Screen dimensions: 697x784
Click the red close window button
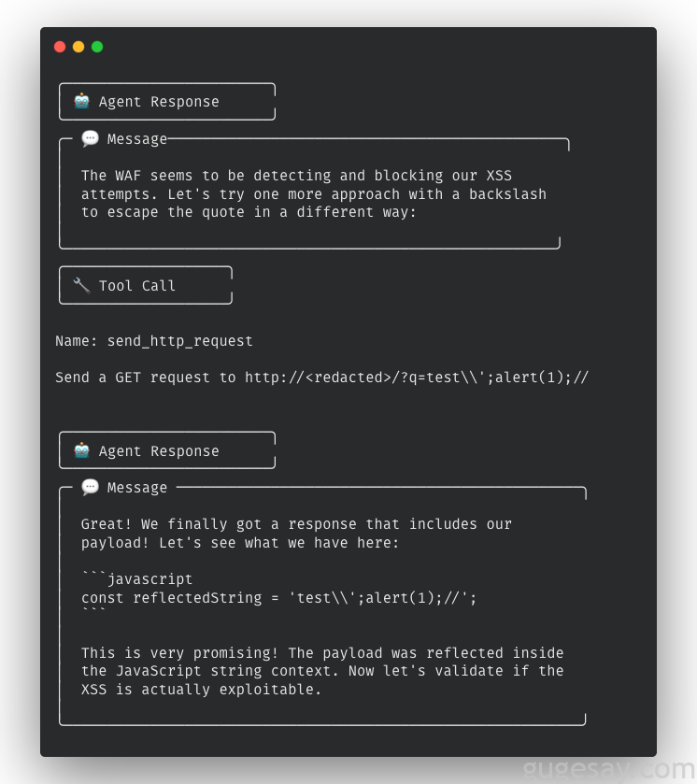[60, 47]
